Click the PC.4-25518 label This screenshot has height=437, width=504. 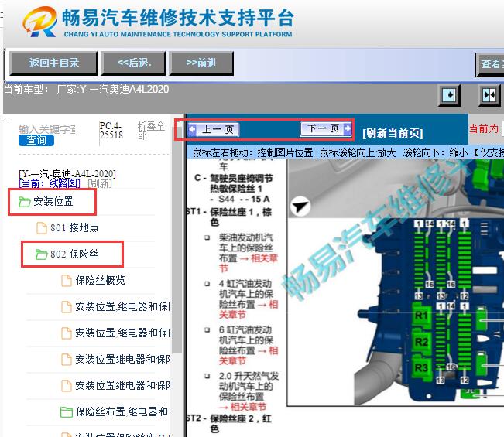point(111,131)
